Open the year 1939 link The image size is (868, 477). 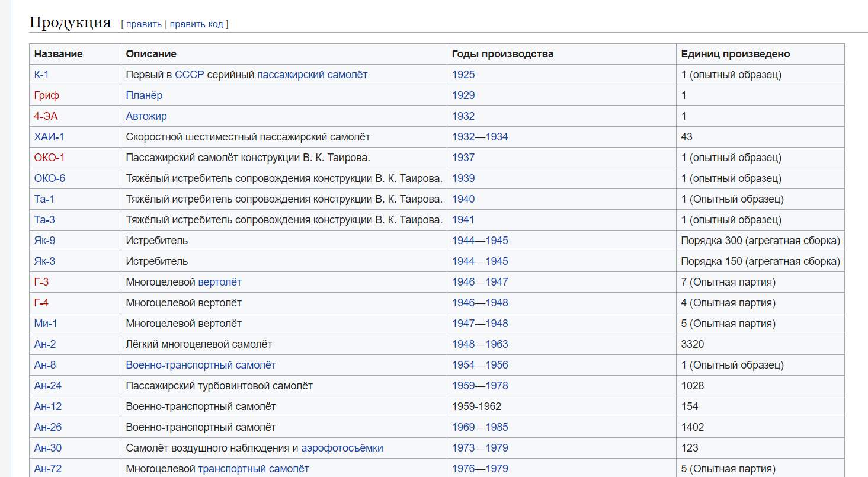[463, 178]
